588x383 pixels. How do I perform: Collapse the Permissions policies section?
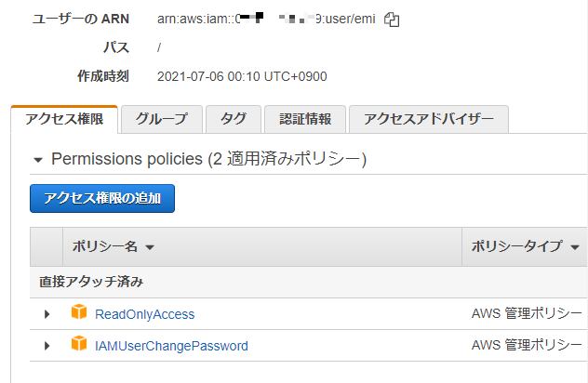click(x=37, y=160)
